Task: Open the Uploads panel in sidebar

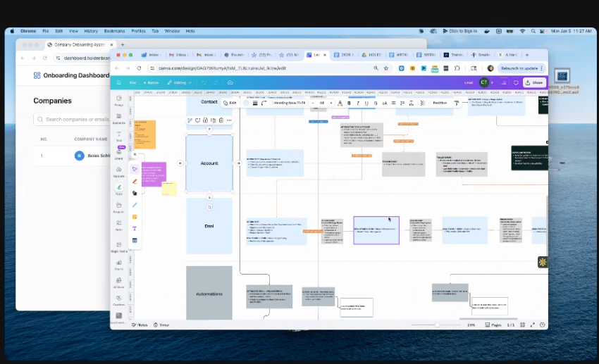Action: [118, 171]
